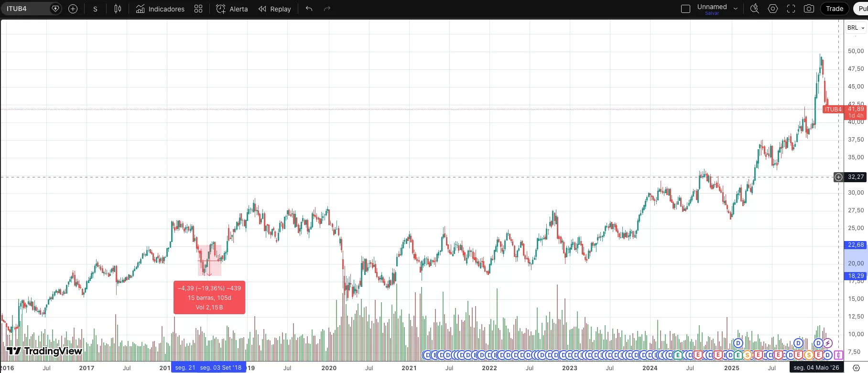Open indicator templates grid icon
Screen dimensions: 868x373
click(198, 9)
